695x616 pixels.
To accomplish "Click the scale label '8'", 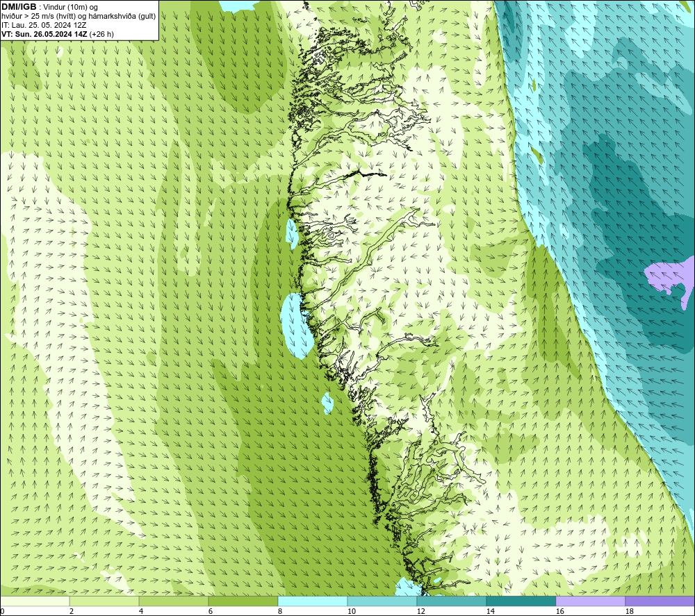I will coord(280,612).
